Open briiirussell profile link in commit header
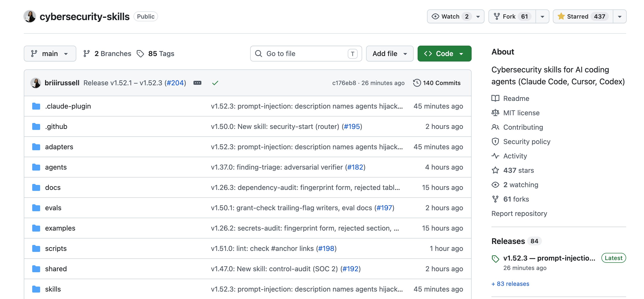 tap(62, 83)
